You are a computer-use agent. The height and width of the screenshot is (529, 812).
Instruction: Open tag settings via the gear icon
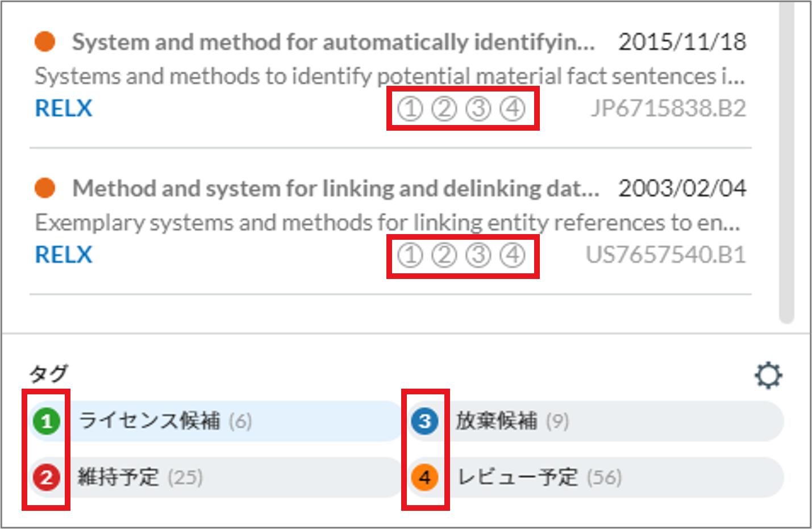click(x=769, y=375)
